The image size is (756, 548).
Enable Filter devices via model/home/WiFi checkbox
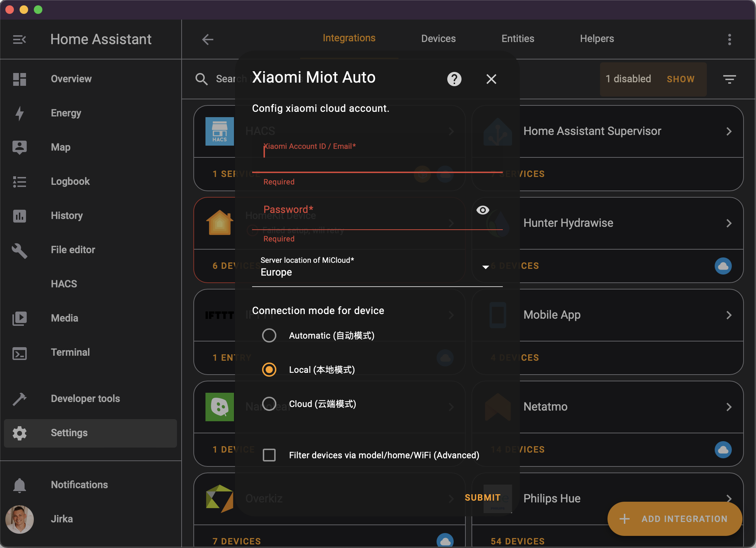269,455
